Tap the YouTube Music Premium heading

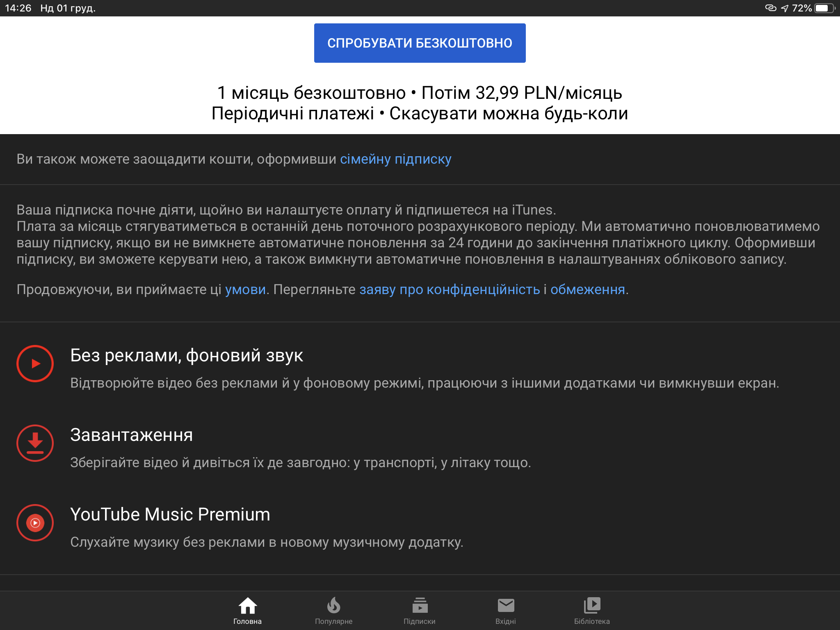click(170, 515)
